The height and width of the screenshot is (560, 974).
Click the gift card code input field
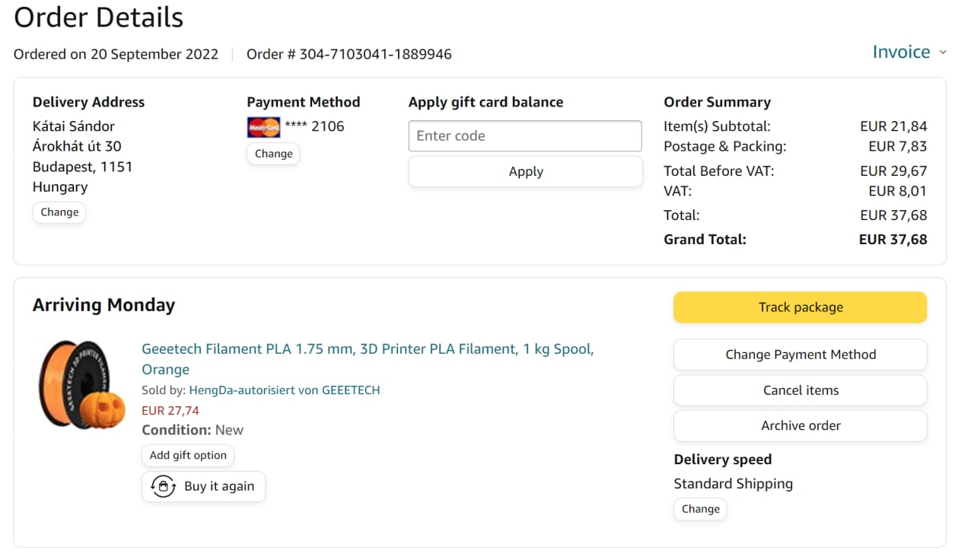525,136
